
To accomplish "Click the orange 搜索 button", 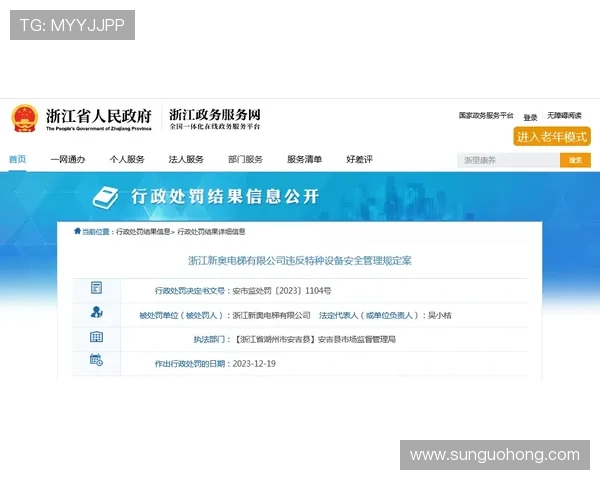I will [575, 160].
